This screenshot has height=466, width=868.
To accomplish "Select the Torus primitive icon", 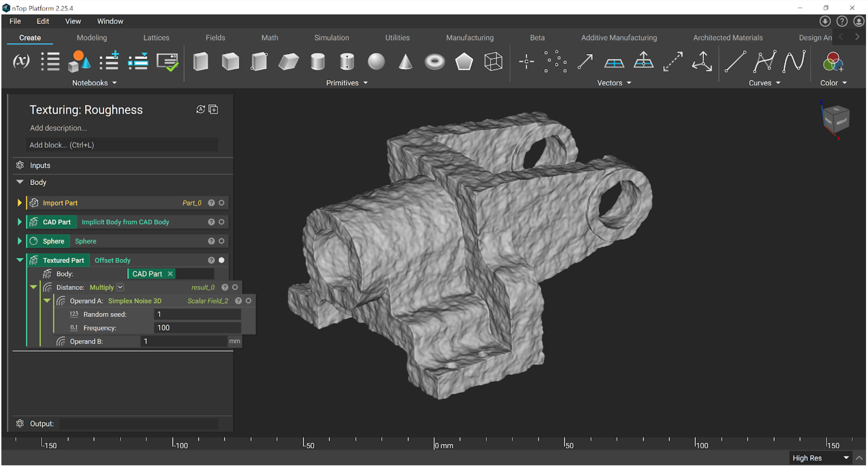I will (x=435, y=62).
